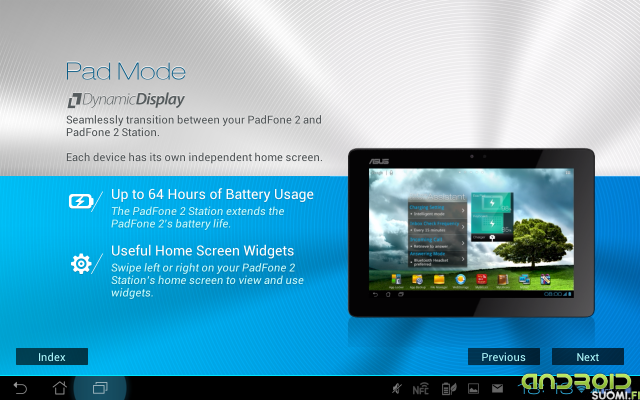This screenshot has height=400, width=640.
Task: Tap the Android back arrow icon
Action: 20,388
